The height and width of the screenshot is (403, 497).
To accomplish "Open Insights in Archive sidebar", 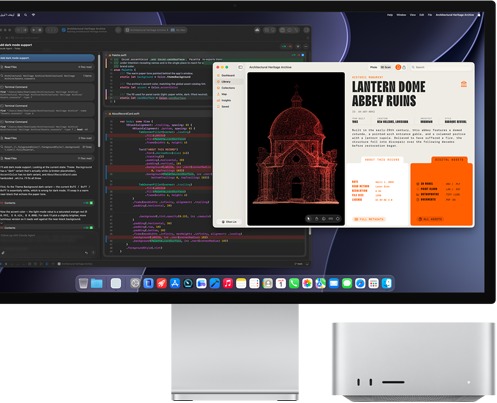I will [230, 100].
